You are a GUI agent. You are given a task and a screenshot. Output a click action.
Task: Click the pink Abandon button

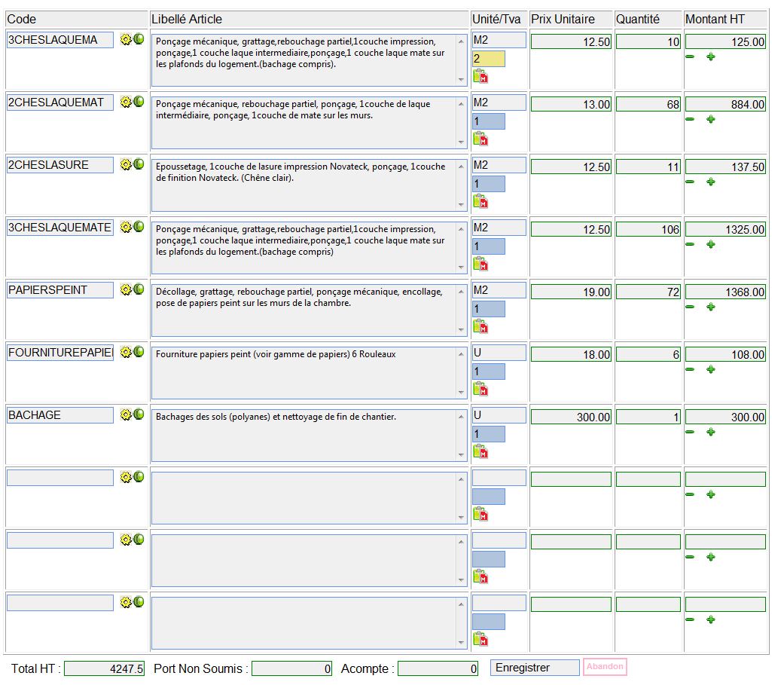pos(605,667)
